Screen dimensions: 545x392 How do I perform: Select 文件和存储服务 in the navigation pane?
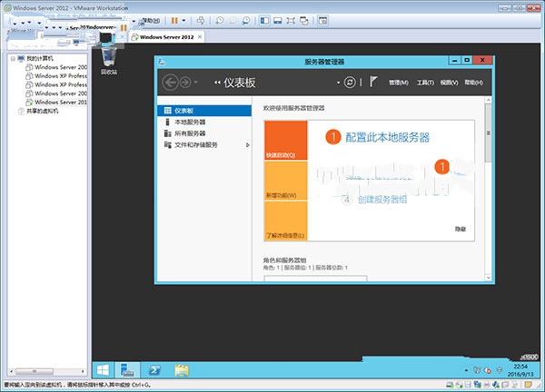click(204, 145)
